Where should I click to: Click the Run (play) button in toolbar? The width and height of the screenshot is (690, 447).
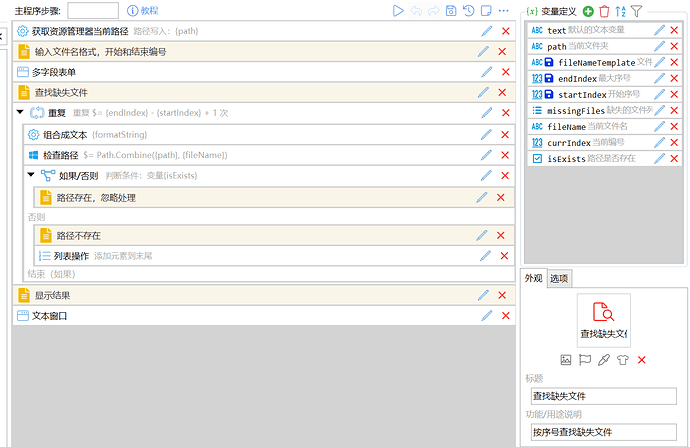pos(398,10)
